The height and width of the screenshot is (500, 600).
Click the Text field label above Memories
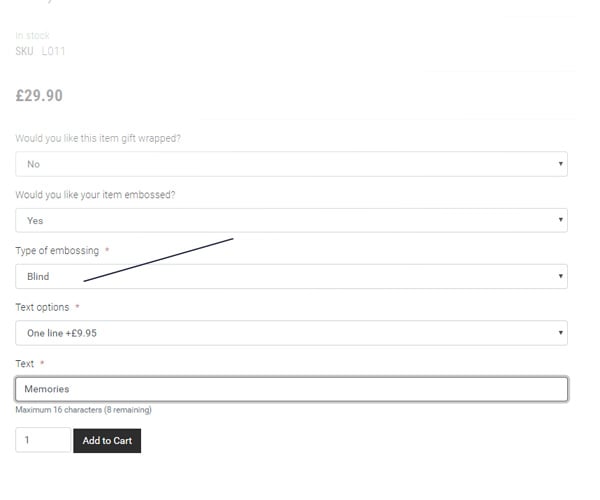coord(24,363)
